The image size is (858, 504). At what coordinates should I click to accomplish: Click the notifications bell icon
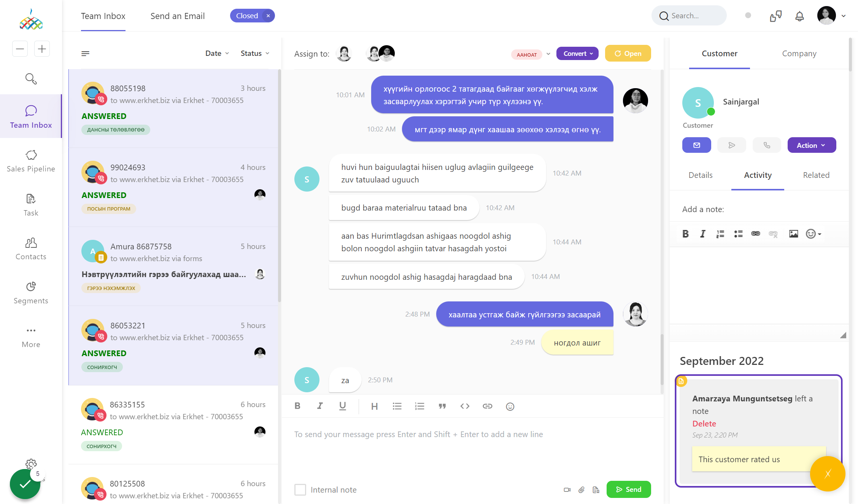click(x=799, y=16)
